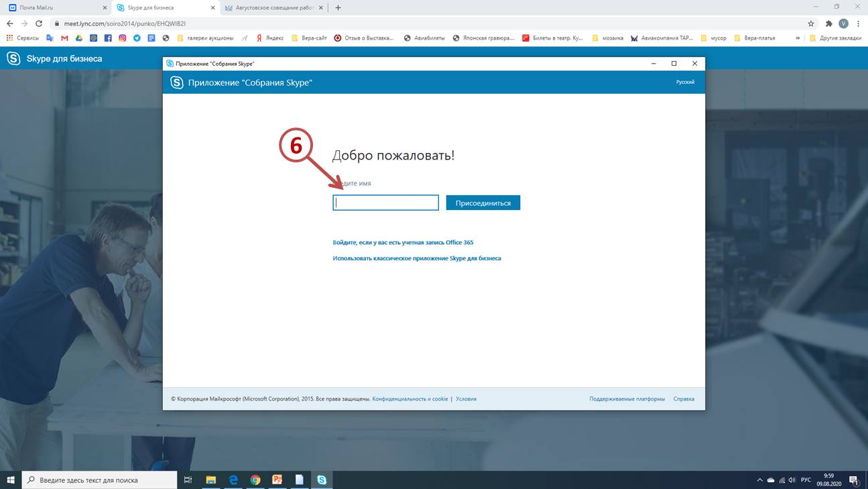
Task: Open the Отзыв о Выставка bookmark
Action: pos(364,38)
